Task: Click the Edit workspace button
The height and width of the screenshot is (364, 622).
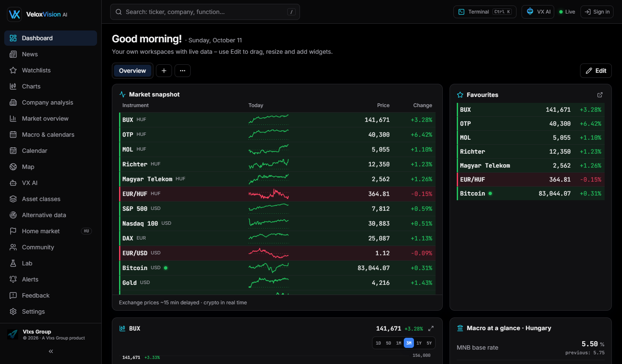Action: (596, 71)
